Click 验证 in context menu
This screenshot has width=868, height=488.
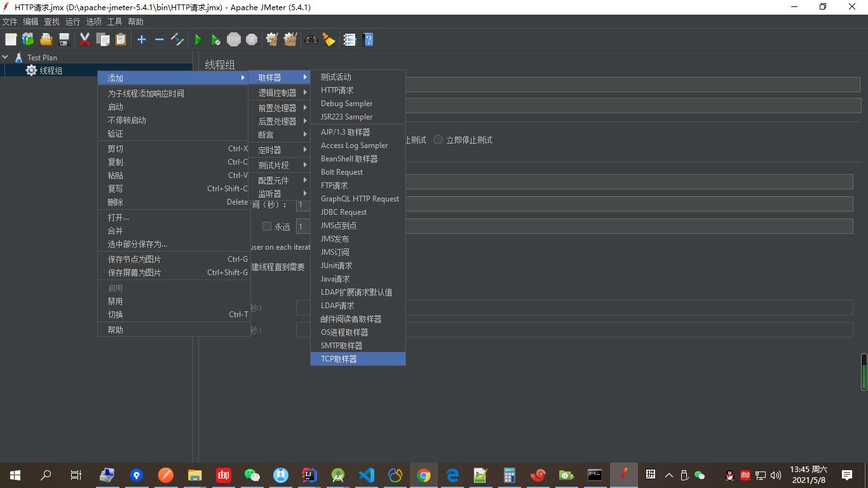[x=174, y=133]
